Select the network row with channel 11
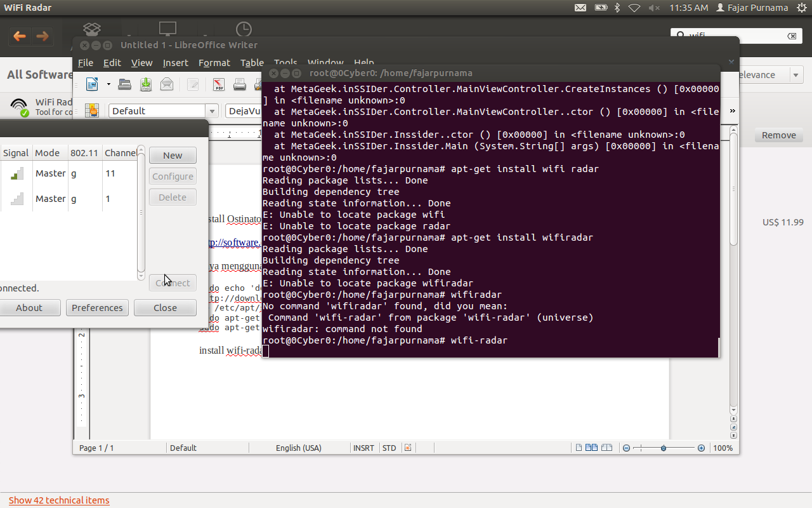The image size is (812, 508). (x=68, y=173)
